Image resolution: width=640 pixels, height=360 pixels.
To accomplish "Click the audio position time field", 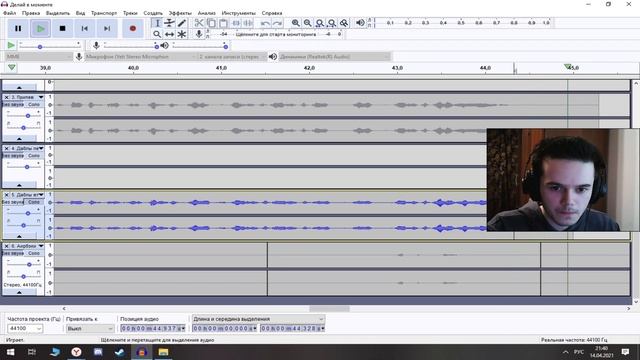I will [153, 328].
